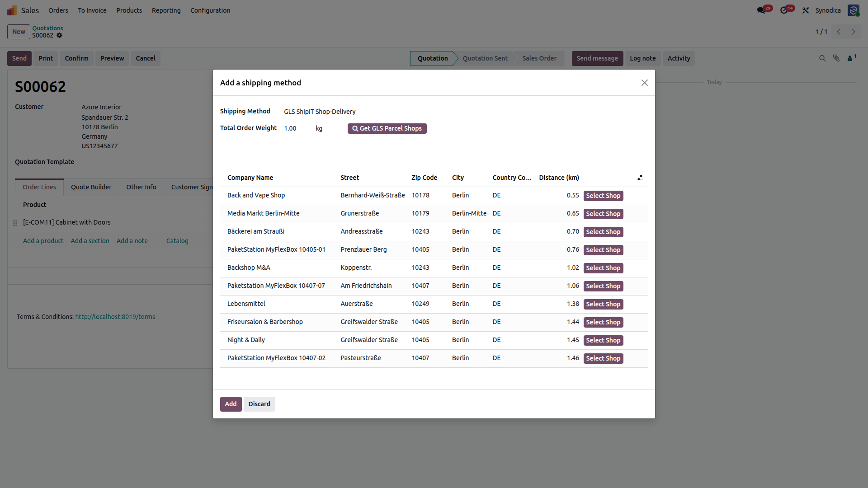This screenshot has width=868, height=488.
Task: Click the Cancel button
Action: 146,58
